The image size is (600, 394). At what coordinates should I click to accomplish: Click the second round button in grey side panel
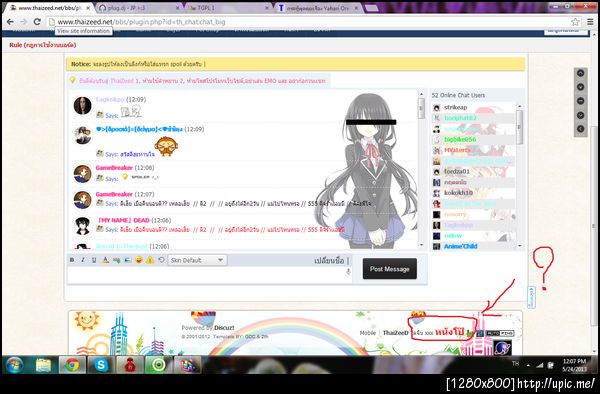click(x=580, y=87)
